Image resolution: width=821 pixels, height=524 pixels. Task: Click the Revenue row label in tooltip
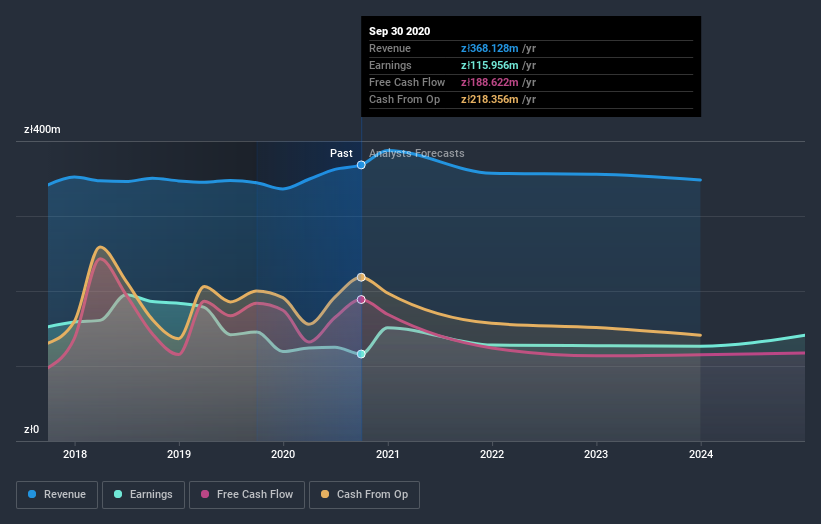coord(390,48)
